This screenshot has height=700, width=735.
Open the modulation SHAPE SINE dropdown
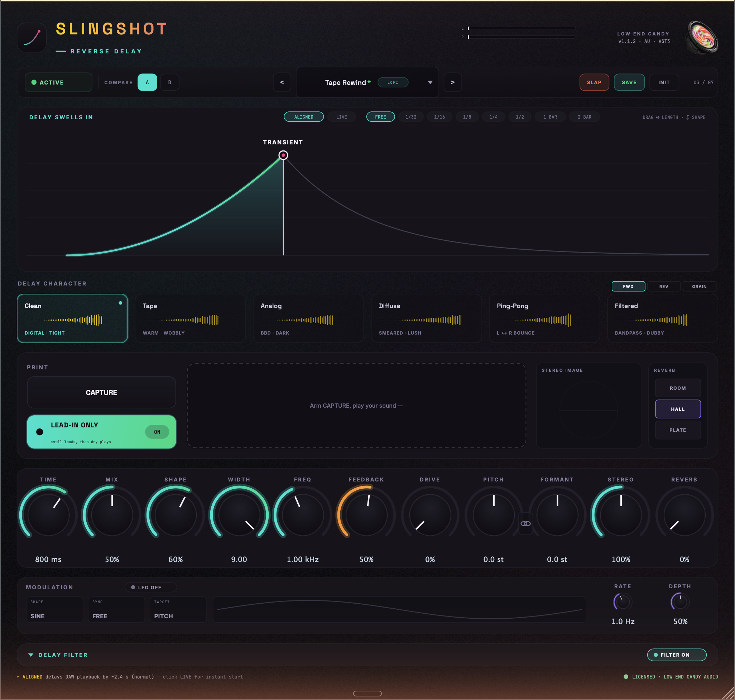tap(54, 610)
